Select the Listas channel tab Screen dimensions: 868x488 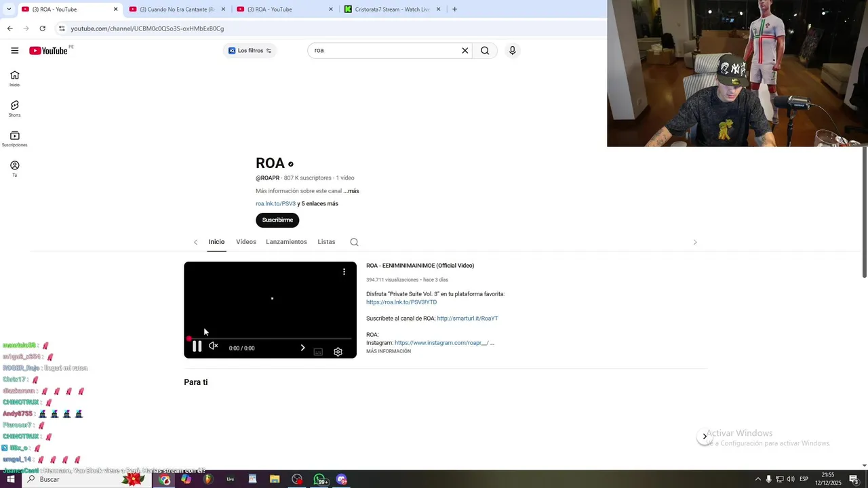click(326, 242)
